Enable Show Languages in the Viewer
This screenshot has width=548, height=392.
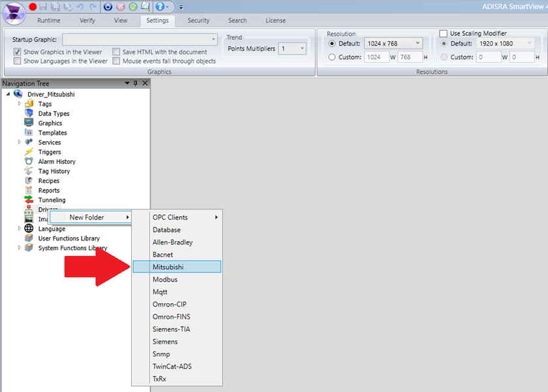(x=17, y=61)
